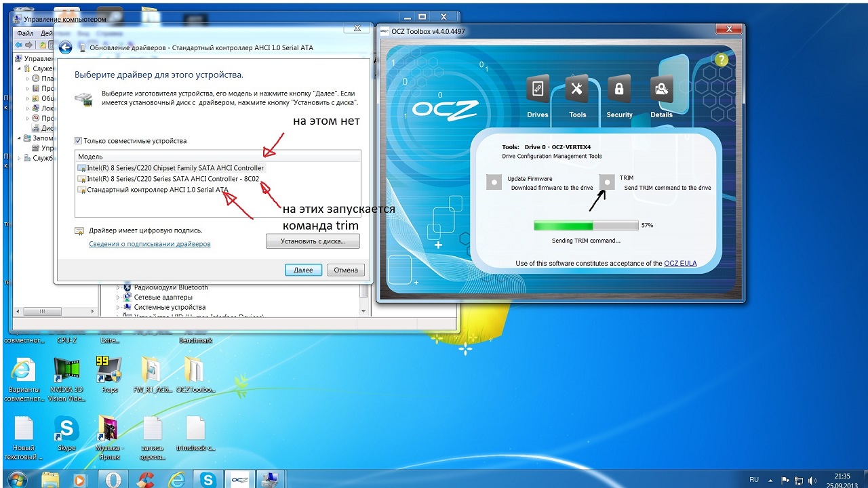Image resolution: width=868 pixels, height=488 pixels.
Task: Collapse the Запоминающие устройства tree node
Action: [19, 138]
